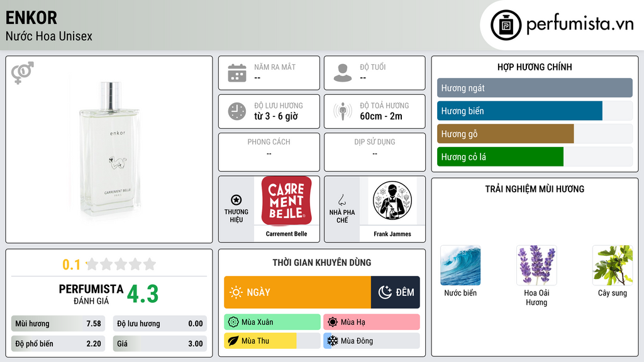This screenshot has height=362, width=644.
Task: Open the Frank Jammes perfumer link
Action: (x=392, y=234)
